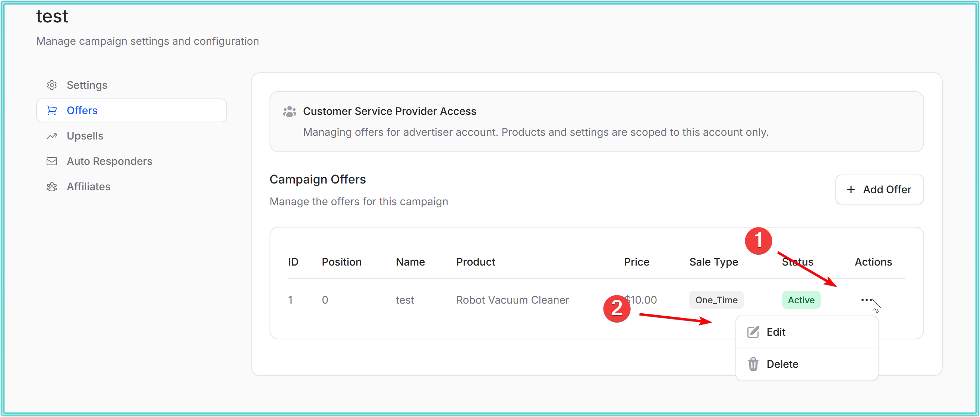This screenshot has width=980, height=417.
Task: Click the plus icon on Add Offer
Action: coord(851,189)
